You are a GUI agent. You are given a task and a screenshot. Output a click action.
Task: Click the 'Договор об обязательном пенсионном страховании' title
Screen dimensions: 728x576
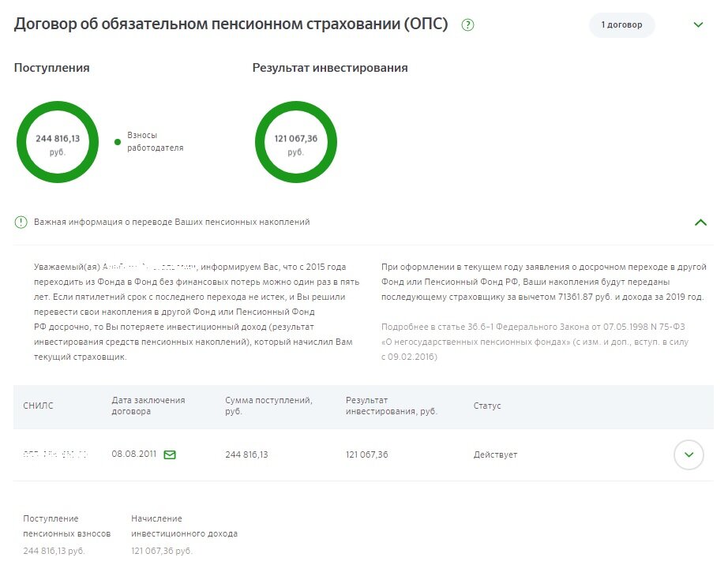coord(231,24)
